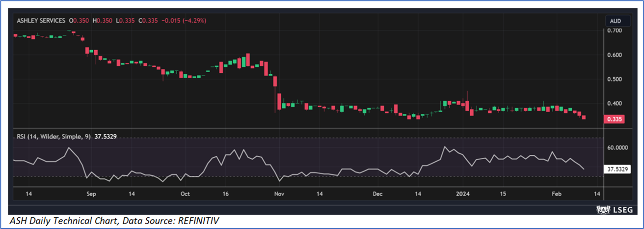Click the 0.600 price axis label
This screenshot has width=644, height=229.
(x=615, y=55)
